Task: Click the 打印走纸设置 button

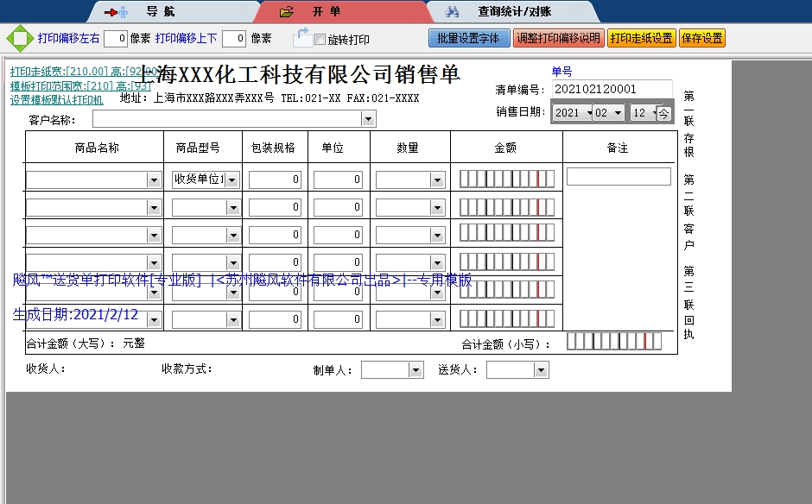Action: (x=644, y=38)
